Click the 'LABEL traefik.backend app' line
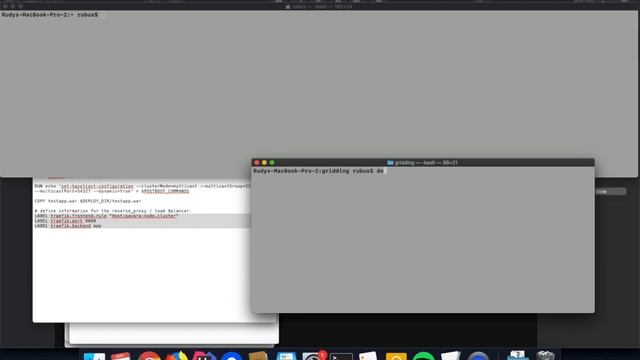The width and height of the screenshot is (640, 360). (x=68, y=226)
